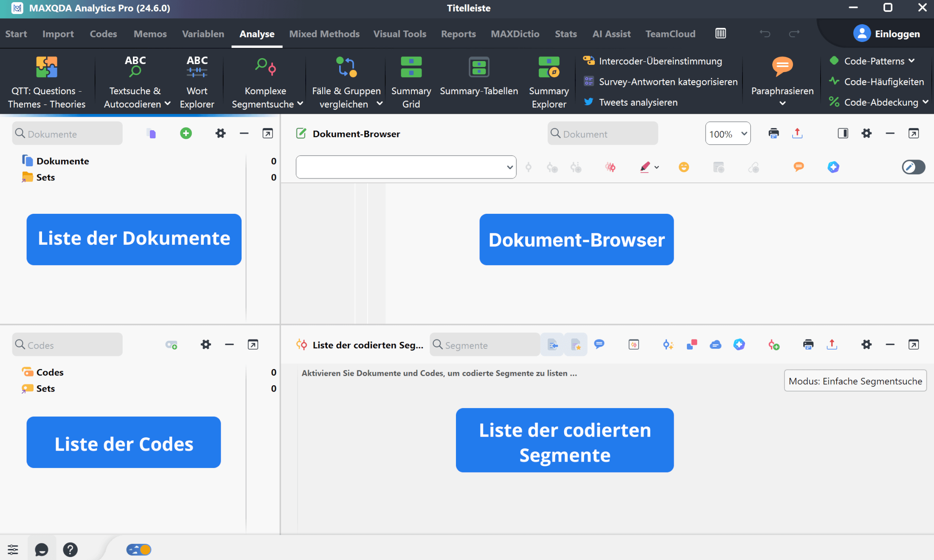Screen dimensions: 934x560
Task: Switch to the Start tab
Action: 16,34
